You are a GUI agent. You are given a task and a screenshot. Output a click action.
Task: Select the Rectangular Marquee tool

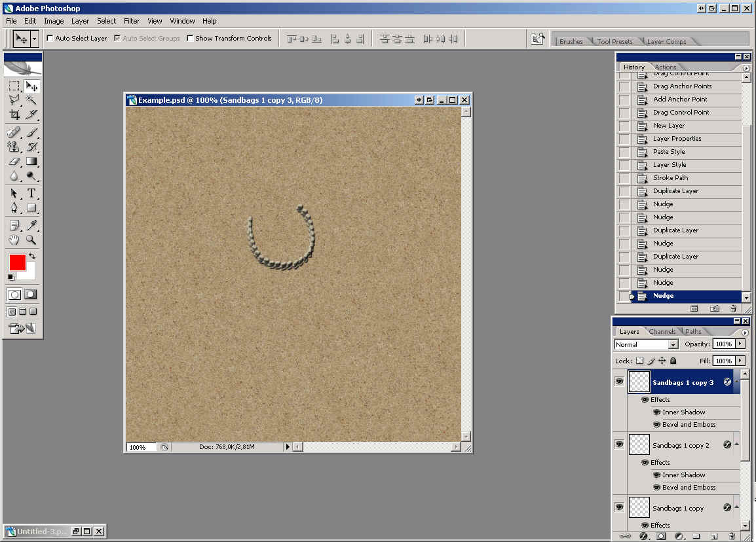[14, 86]
